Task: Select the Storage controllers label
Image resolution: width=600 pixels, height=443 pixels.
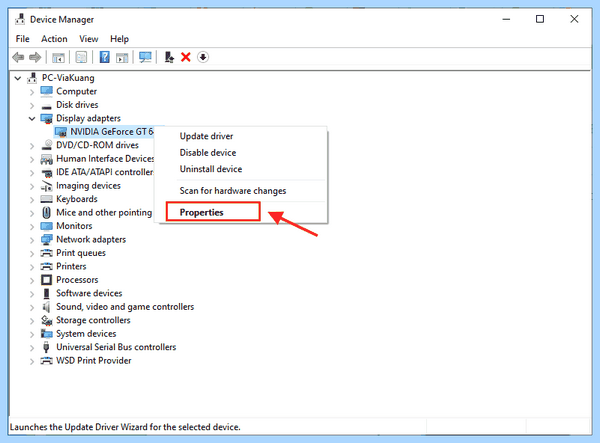Action: [93, 320]
